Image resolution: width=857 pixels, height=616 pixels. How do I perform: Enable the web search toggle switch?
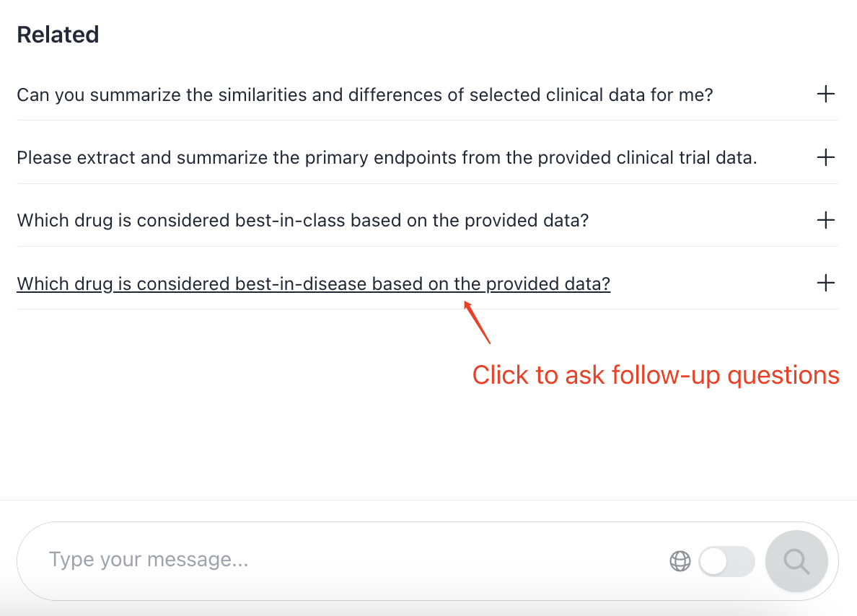tap(726, 560)
